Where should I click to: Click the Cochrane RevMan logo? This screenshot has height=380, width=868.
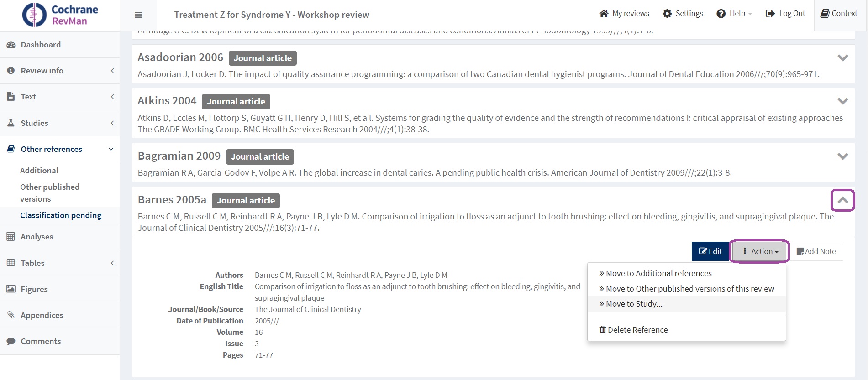tap(60, 15)
